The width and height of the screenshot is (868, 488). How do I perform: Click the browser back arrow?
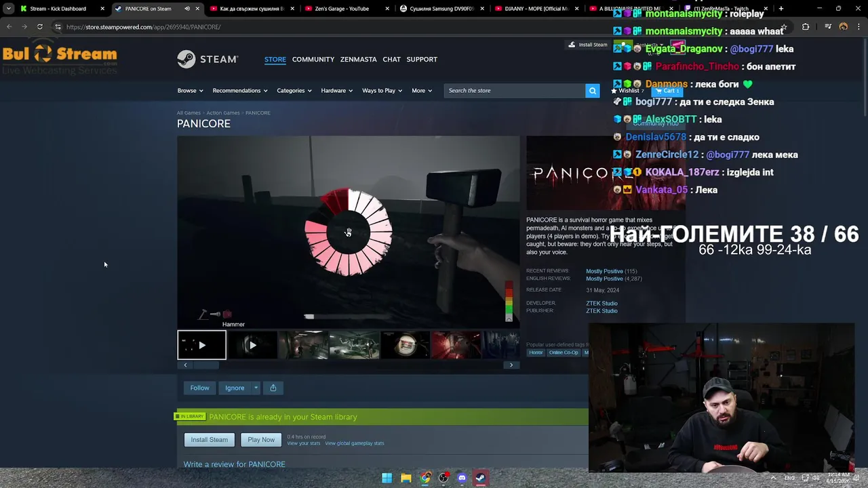click(x=9, y=26)
